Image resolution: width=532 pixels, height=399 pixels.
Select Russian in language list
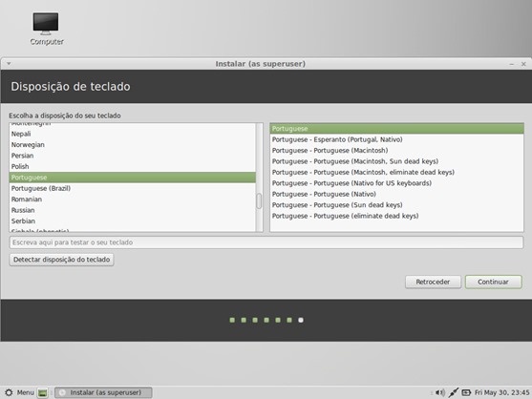pos(133,210)
